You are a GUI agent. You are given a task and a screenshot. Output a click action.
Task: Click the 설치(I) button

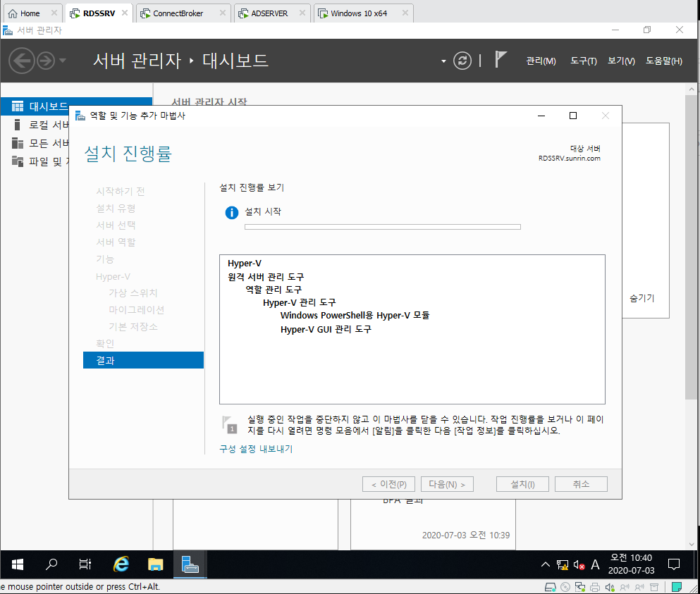[x=522, y=484]
